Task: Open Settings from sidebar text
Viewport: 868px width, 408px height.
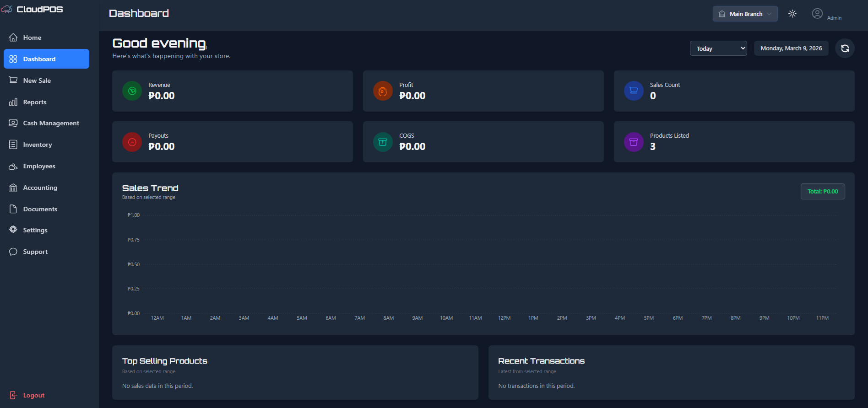Action: pos(35,230)
